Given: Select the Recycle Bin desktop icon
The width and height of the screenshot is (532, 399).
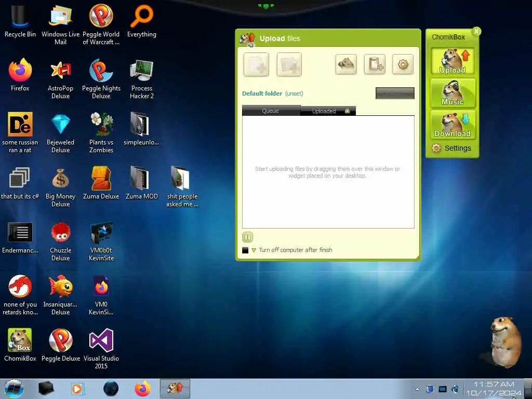Looking at the screenshot, I should point(20,21).
